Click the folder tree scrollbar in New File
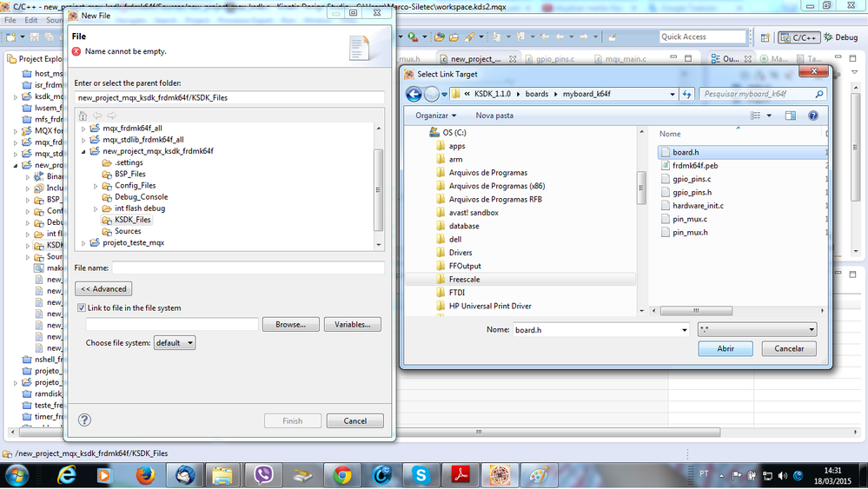Viewport: 868px width, 489px height. tap(379, 189)
